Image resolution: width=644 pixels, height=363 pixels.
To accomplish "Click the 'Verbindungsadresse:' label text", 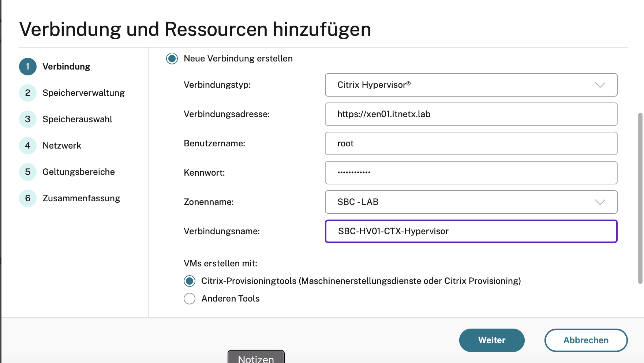I will pyautogui.click(x=226, y=114).
